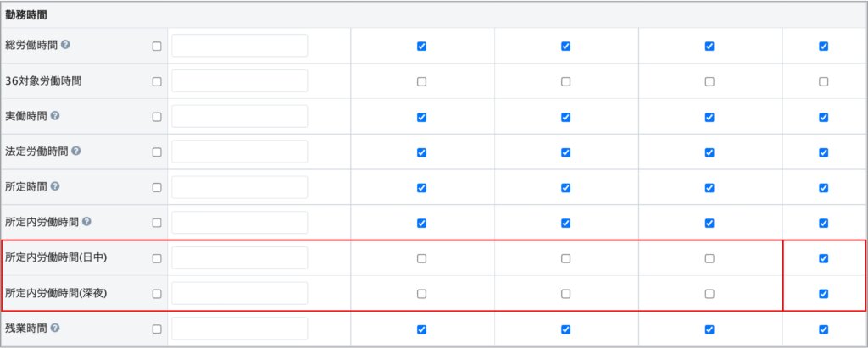This screenshot has width=868, height=348.
Task: Click the help icon beside 総労働時間
Action: coord(65,46)
